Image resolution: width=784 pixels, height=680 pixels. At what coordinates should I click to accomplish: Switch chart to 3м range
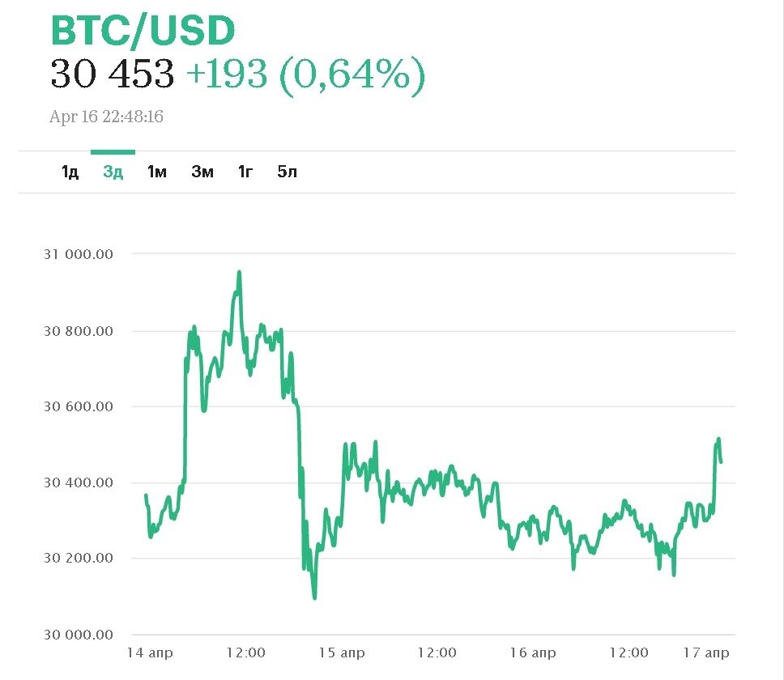202,172
